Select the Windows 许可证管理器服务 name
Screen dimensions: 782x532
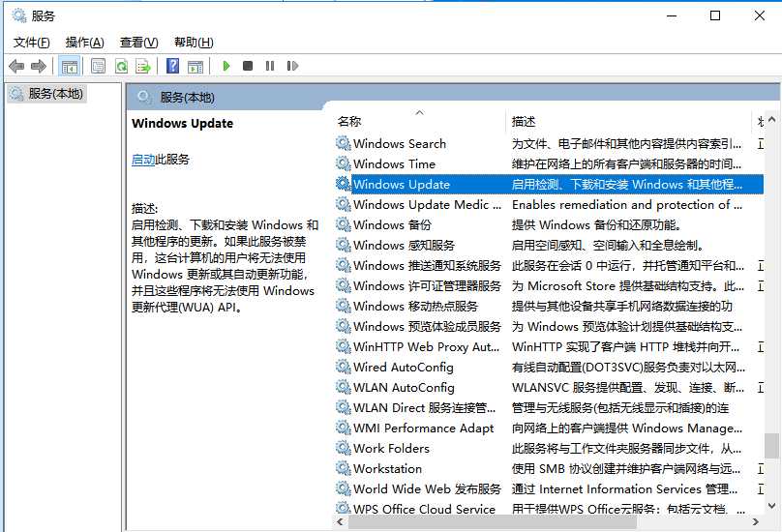[x=427, y=286]
